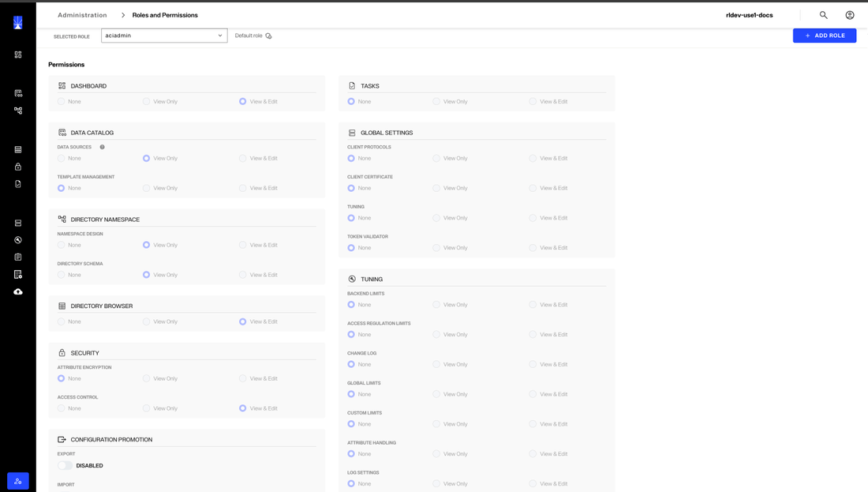Open the Selected Role dropdown showing aciadmin
Image resolution: width=868 pixels, height=492 pixels.
tap(164, 36)
